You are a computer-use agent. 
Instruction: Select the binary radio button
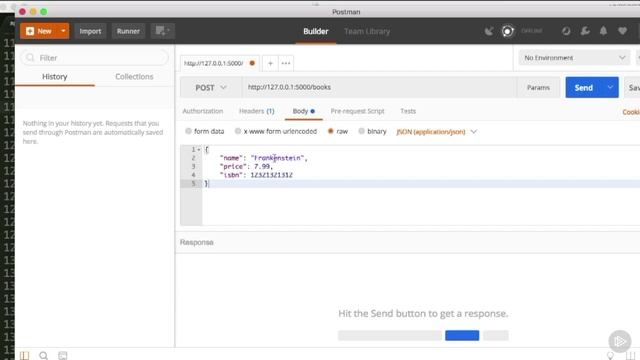coord(361,131)
